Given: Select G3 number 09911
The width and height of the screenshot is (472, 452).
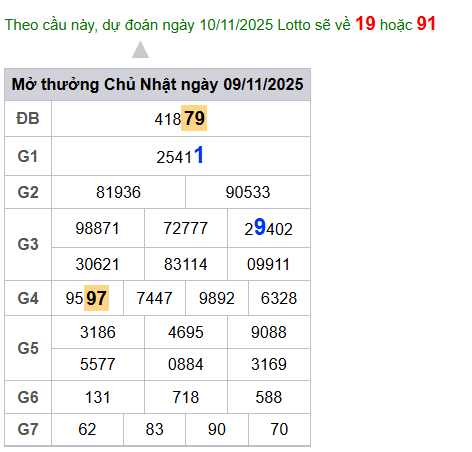Looking at the screenshot, I should (x=269, y=264).
